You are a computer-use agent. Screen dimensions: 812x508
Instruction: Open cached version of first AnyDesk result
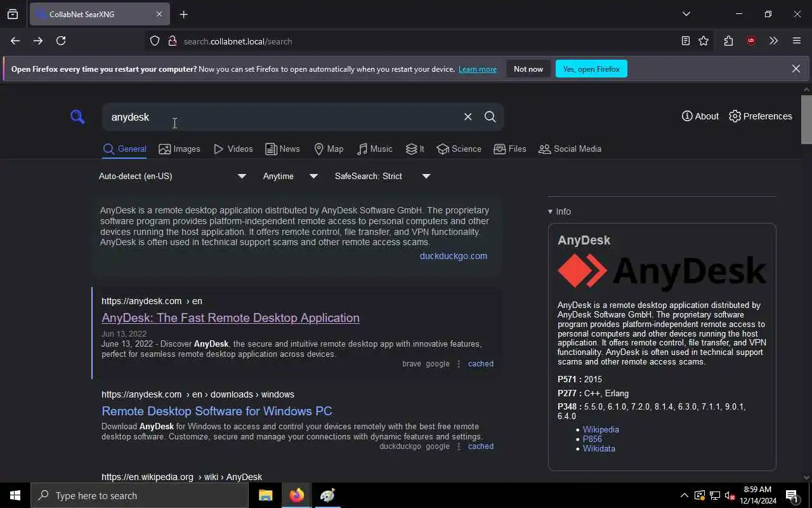pos(480,364)
